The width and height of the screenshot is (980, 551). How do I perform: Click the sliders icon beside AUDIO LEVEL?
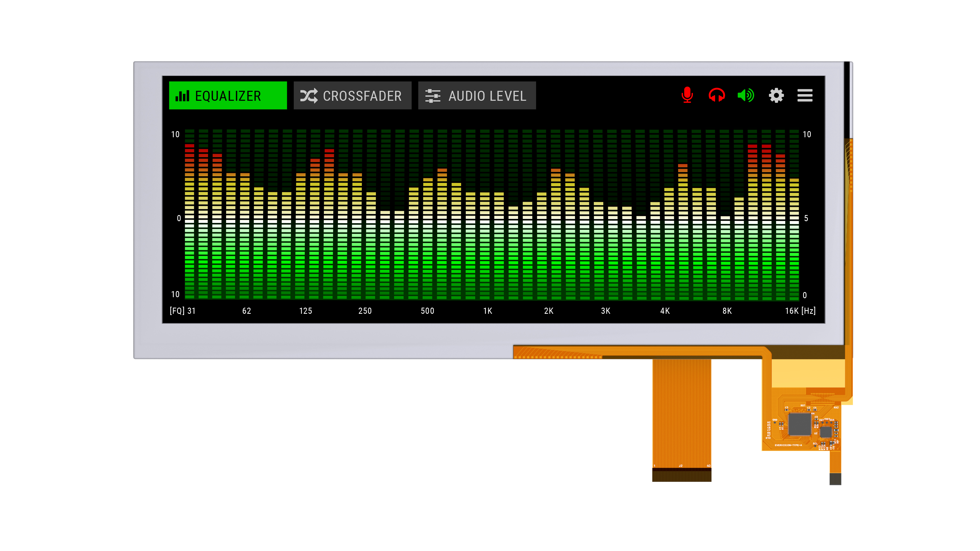(x=432, y=96)
